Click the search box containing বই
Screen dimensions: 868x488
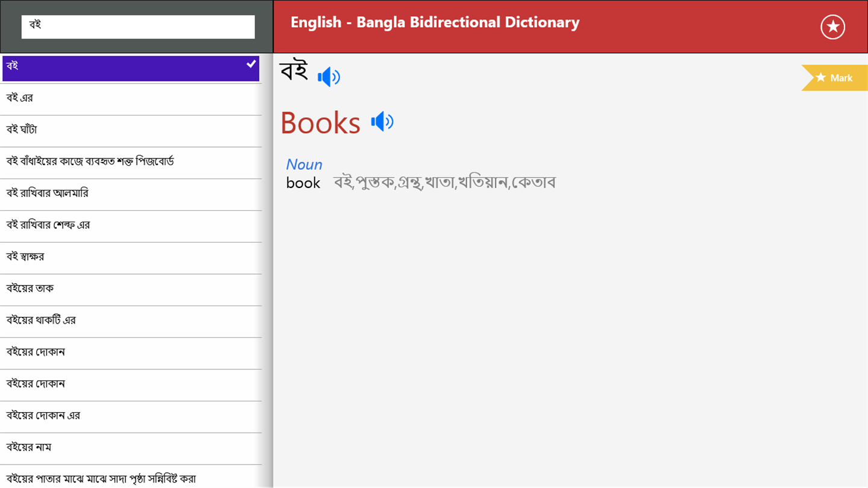(138, 27)
